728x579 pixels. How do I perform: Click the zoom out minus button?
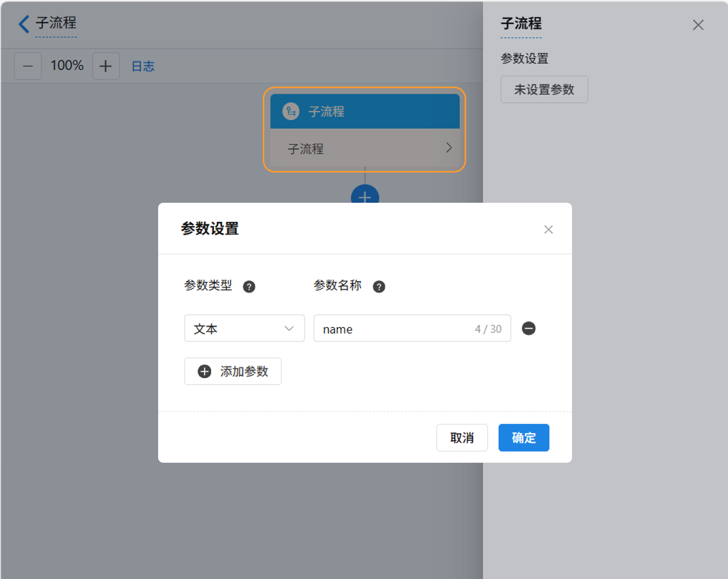pos(28,66)
